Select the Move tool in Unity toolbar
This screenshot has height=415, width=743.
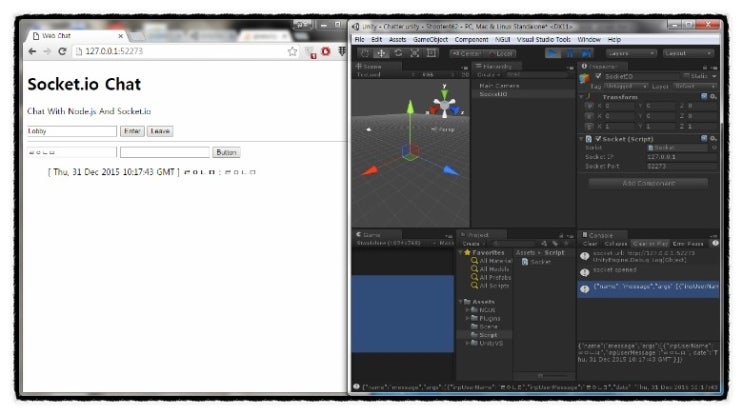(x=381, y=53)
